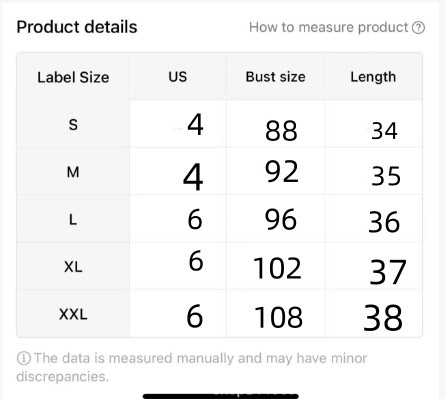445x399 pixels.
Task: Open How to measure product link
Action: (x=337, y=27)
